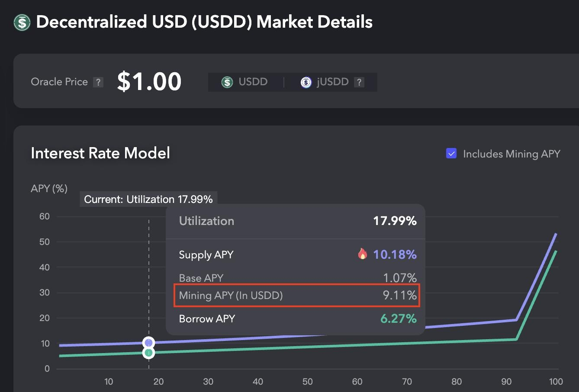Click the Mining APY (In USDD) row
579x392 pixels.
click(x=297, y=296)
